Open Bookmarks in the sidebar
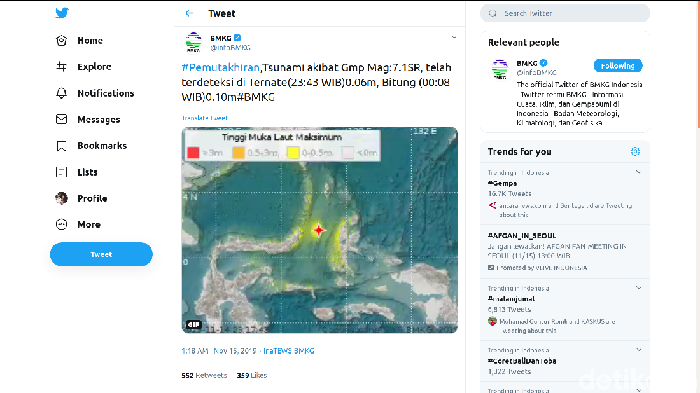This screenshot has width=700, height=393. (91, 146)
